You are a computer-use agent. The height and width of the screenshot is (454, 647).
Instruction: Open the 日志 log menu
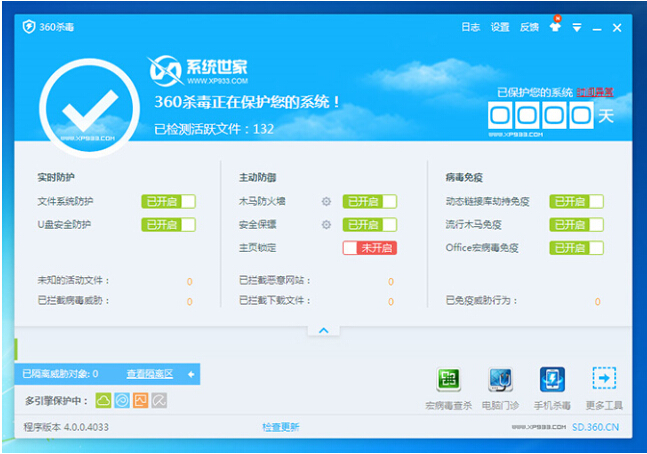470,27
